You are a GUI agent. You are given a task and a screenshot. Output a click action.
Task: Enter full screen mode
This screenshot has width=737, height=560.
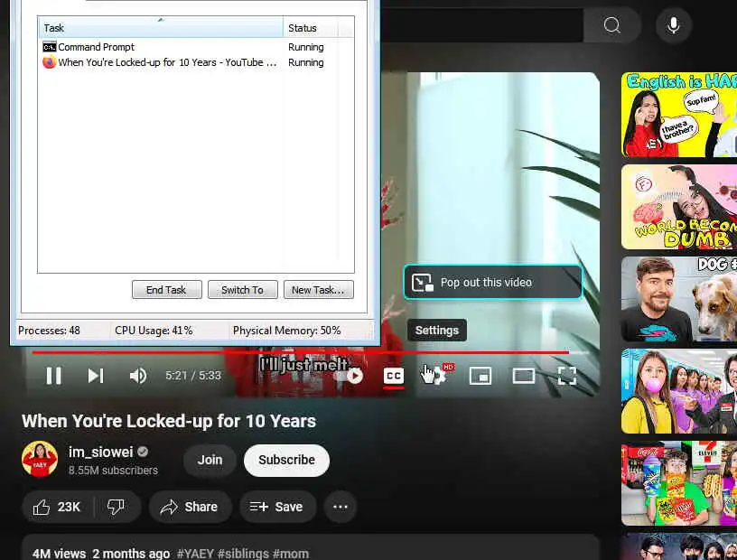[567, 376]
